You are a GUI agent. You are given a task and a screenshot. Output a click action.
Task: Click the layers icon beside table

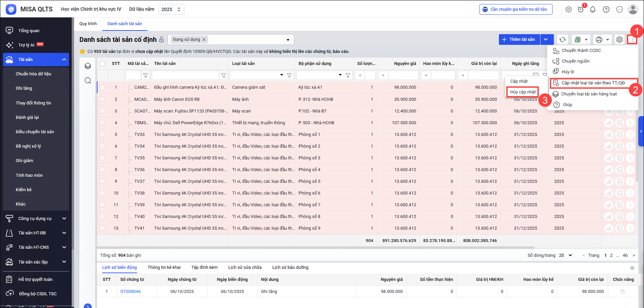[x=88, y=66]
